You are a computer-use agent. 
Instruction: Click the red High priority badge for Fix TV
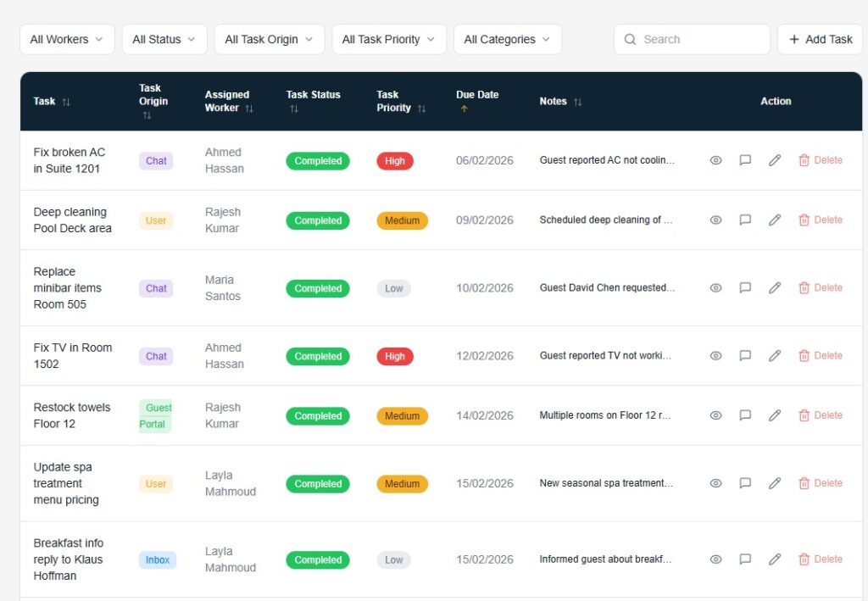pyautogui.click(x=394, y=356)
